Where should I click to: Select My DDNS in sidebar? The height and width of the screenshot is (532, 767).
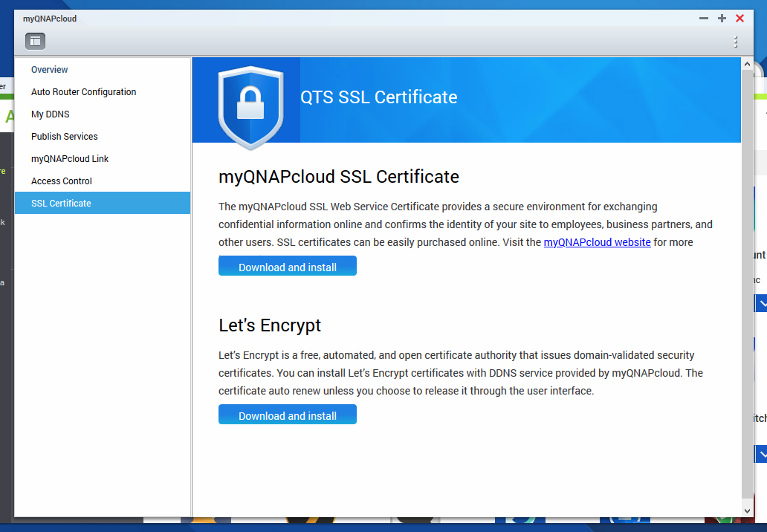[51, 114]
